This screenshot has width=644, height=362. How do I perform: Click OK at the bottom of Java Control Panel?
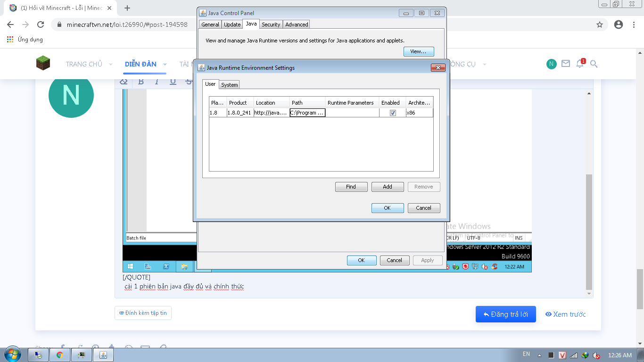362,260
